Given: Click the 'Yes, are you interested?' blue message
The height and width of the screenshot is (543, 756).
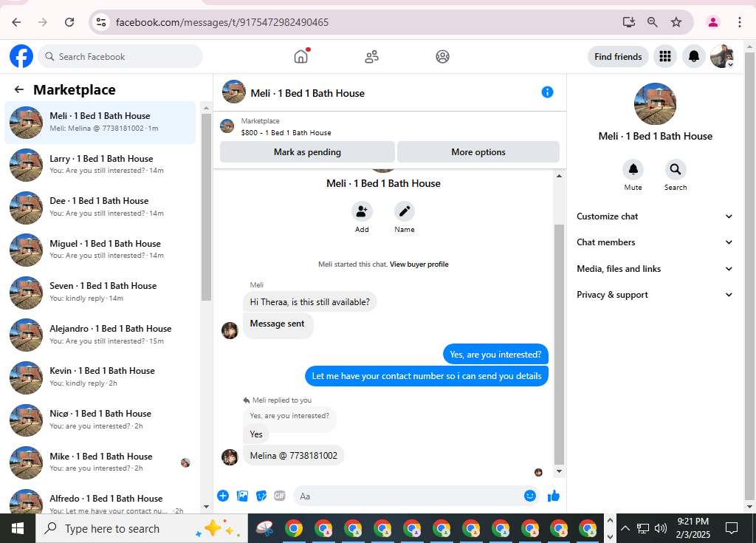Looking at the screenshot, I should click(495, 355).
